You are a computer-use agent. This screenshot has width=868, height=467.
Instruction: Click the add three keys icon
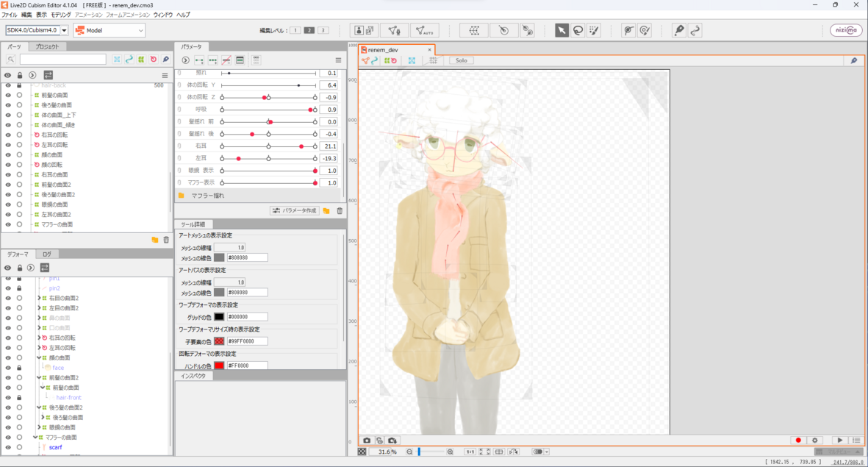pos(212,60)
